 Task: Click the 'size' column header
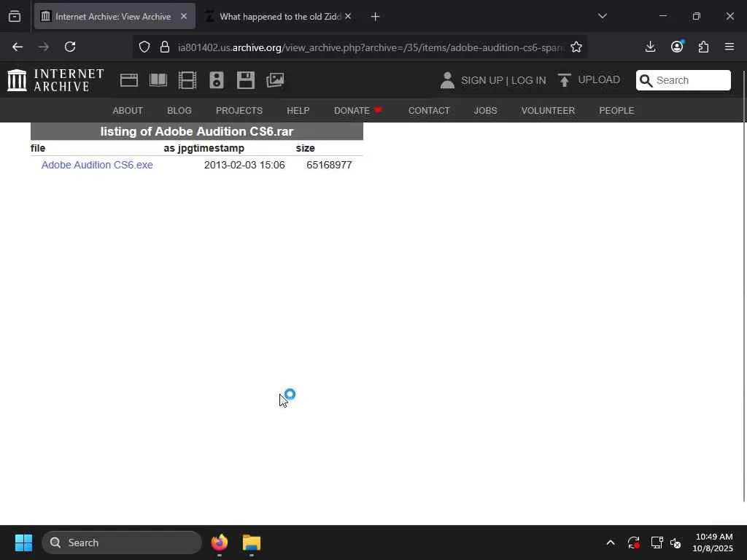coord(306,148)
